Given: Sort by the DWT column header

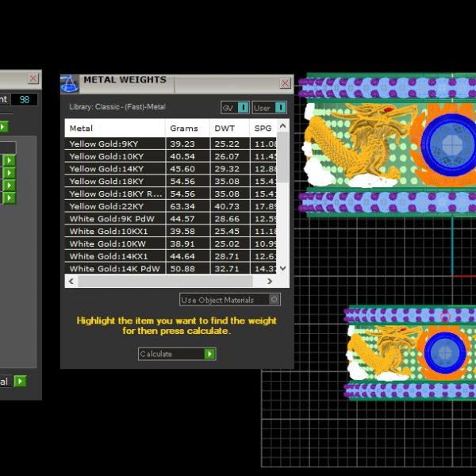Looking at the screenshot, I should [x=229, y=128].
